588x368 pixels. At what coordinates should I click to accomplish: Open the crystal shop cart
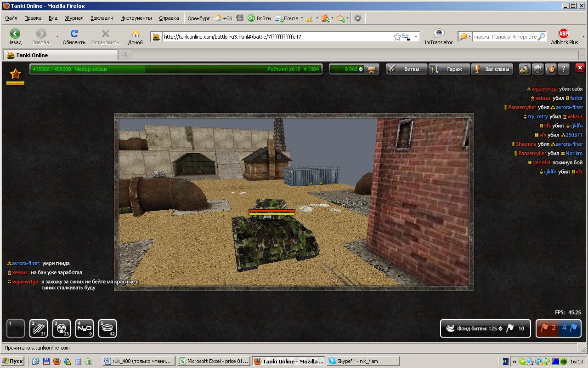[x=372, y=69]
